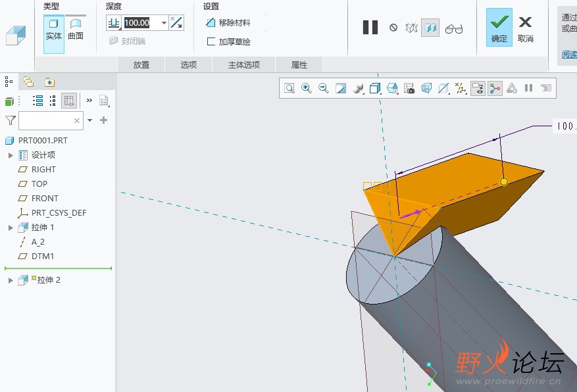This screenshot has width=577, height=392.
Task: Open the 放置 placement tab
Action: tap(141, 64)
